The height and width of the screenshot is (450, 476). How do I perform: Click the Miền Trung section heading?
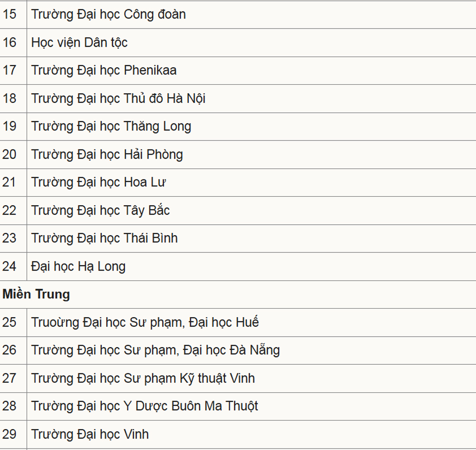(x=36, y=294)
